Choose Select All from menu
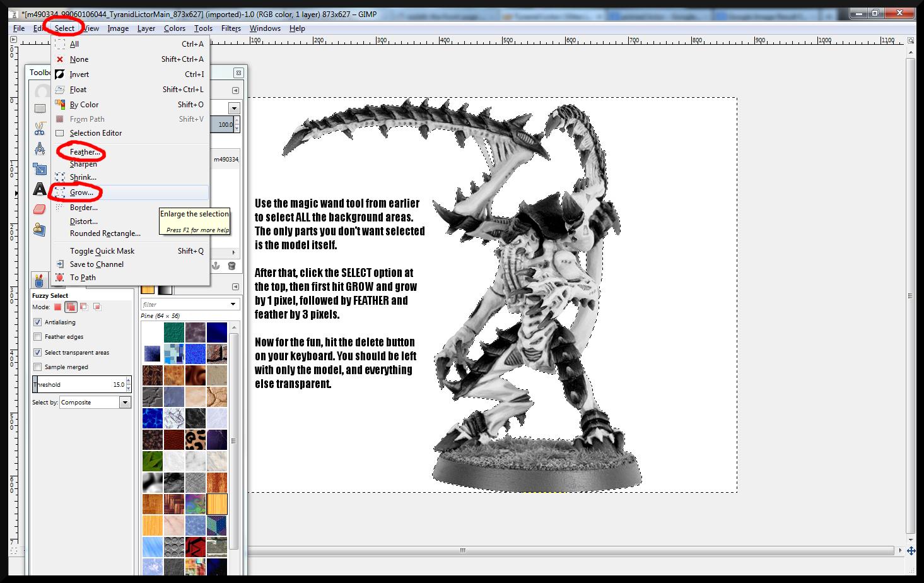Screen dimensions: 924x583 pyautogui.click(x=130, y=44)
